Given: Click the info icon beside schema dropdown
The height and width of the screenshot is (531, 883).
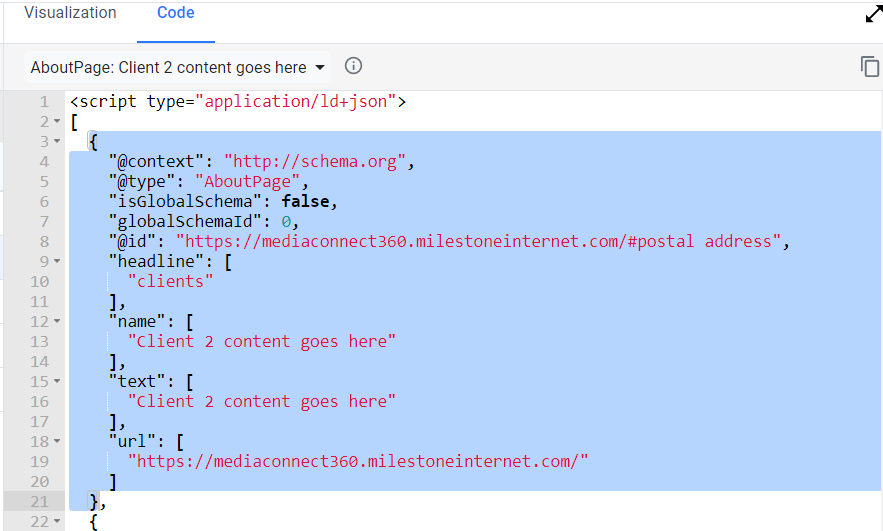Looking at the screenshot, I should [353, 66].
